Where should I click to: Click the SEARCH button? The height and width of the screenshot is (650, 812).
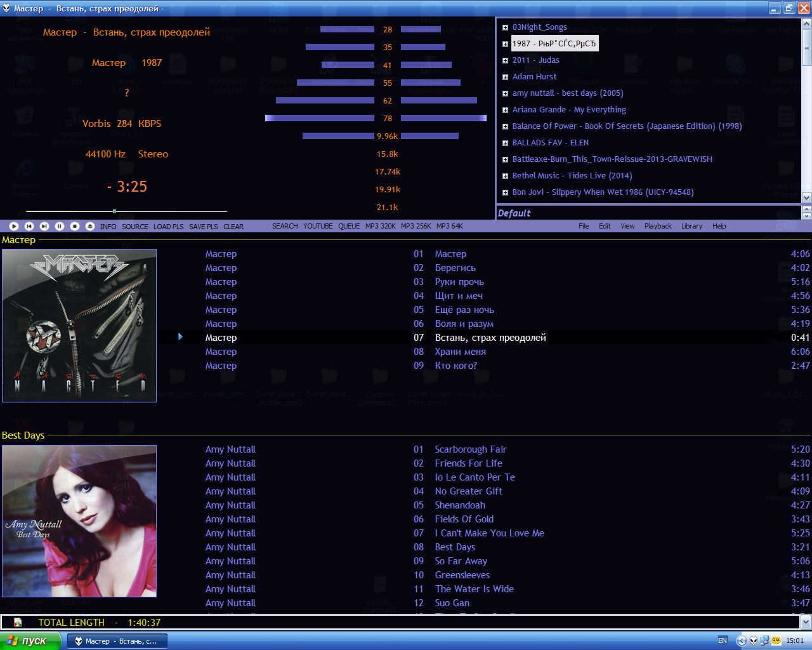tap(285, 226)
